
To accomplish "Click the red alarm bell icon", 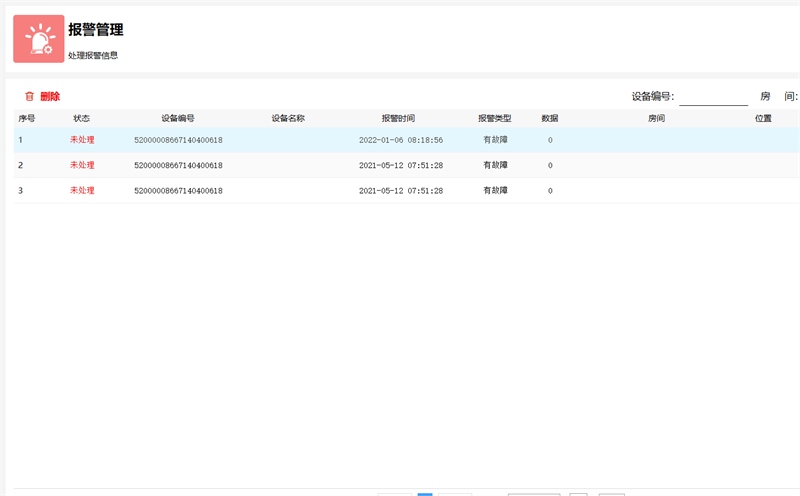I will 39,39.
